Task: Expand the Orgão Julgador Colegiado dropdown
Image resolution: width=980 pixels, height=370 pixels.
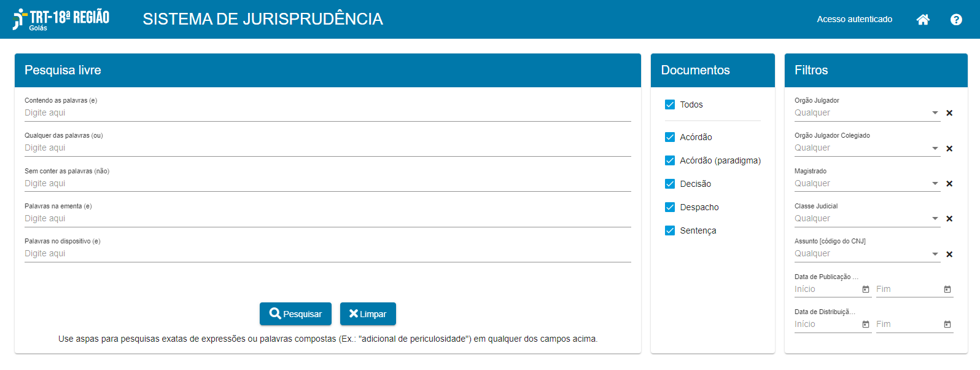Action: pyautogui.click(x=935, y=148)
